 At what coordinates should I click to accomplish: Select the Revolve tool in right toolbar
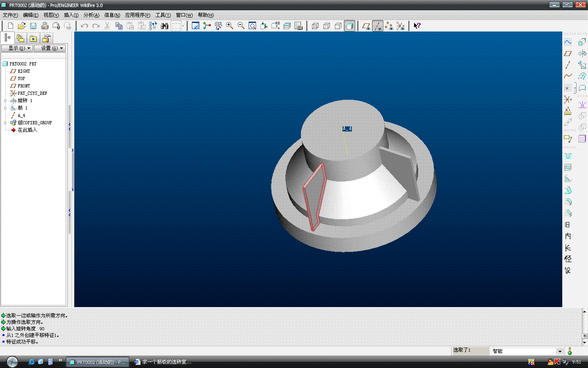pyautogui.click(x=582, y=54)
